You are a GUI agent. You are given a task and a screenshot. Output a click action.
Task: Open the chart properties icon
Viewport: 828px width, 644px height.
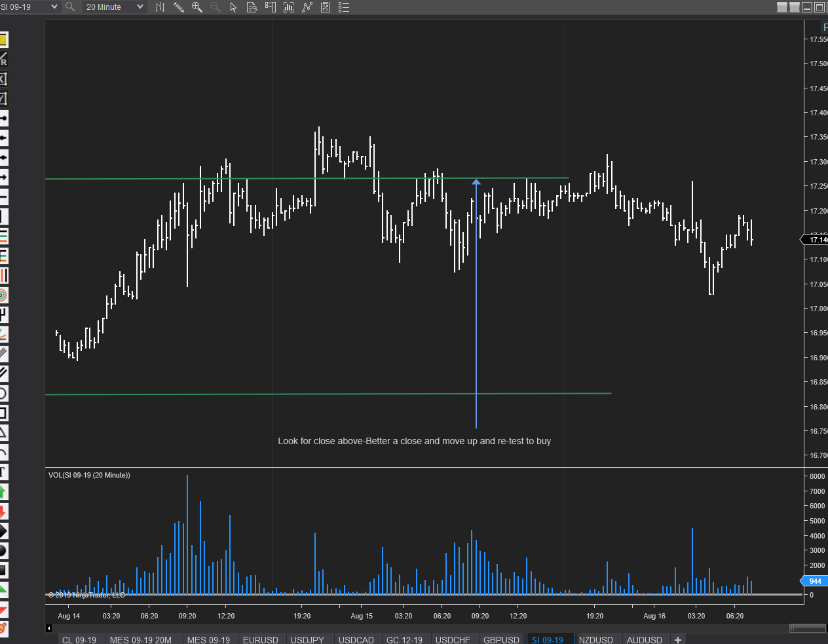click(326, 7)
